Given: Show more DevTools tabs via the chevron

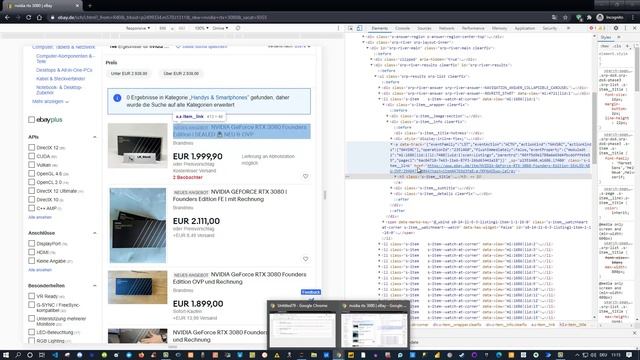Looking at the screenshot, I should coord(568,28).
